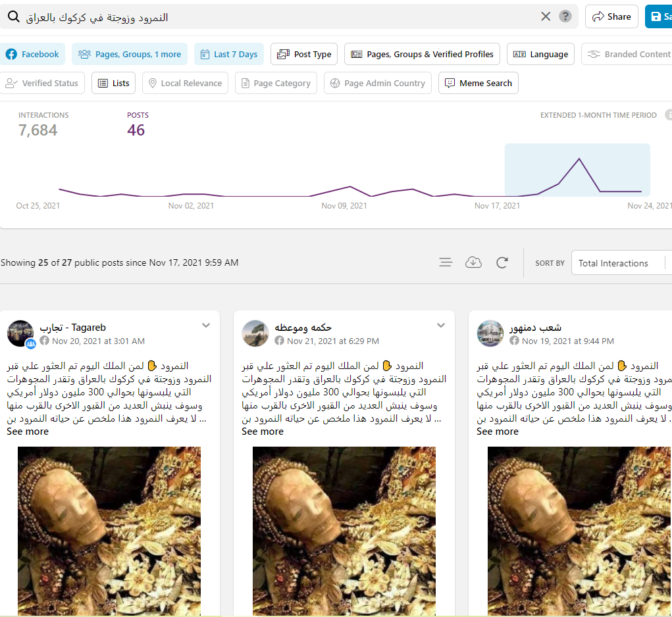Open the Post Type filter
The width and height of the screenshot is (672, 617).
tap(304, 54)
